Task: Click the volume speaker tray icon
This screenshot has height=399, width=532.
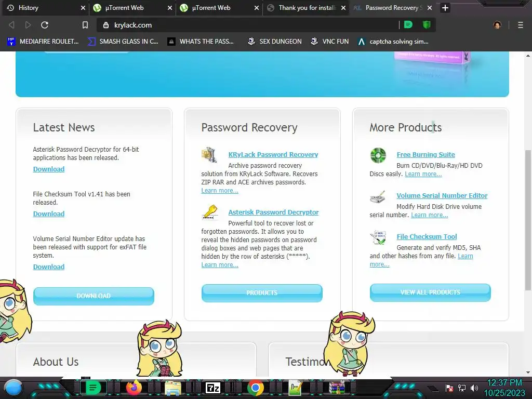Action: 474,388
